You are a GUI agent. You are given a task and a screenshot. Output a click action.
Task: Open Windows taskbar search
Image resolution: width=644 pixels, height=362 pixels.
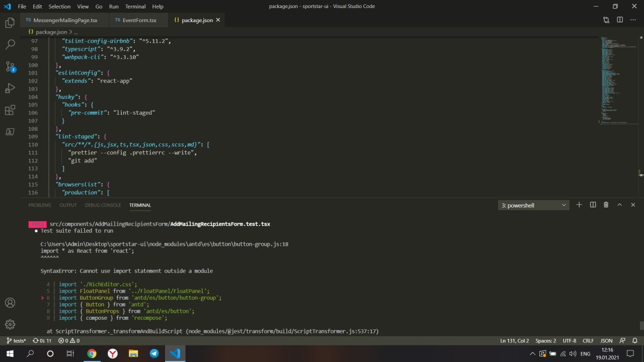coord(30,353)
